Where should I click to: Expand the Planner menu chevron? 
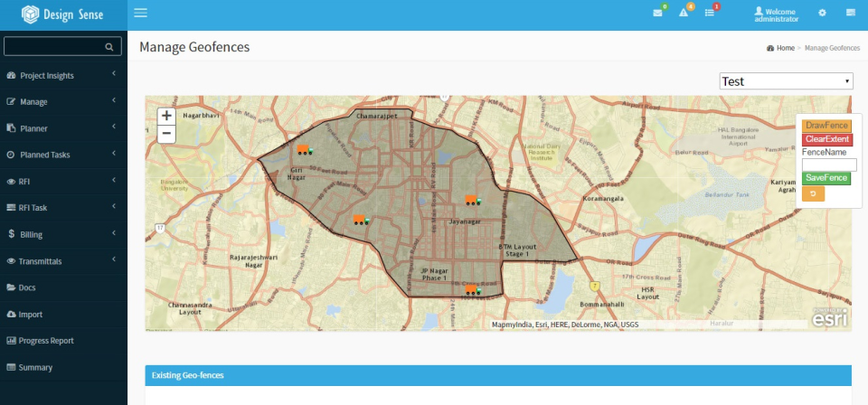click(x=114, y=127)
